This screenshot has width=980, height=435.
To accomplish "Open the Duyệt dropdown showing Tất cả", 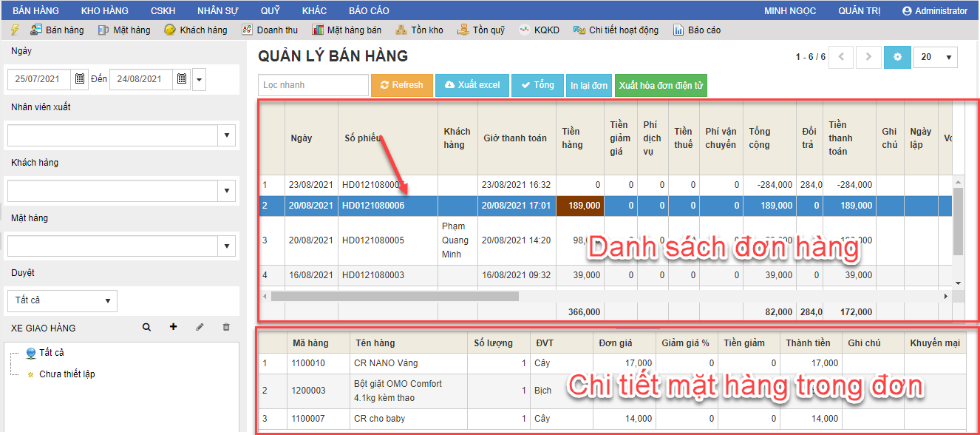I will click(x=107, y=301).
